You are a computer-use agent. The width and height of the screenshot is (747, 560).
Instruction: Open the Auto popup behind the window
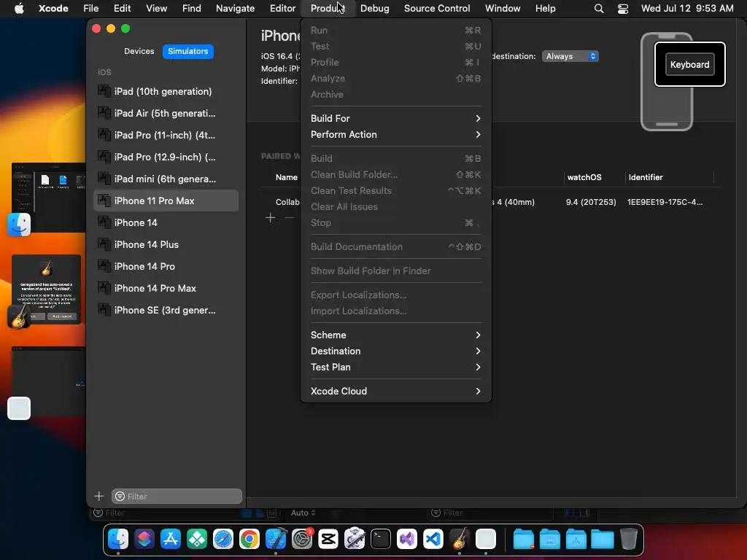tap(303, 513)
